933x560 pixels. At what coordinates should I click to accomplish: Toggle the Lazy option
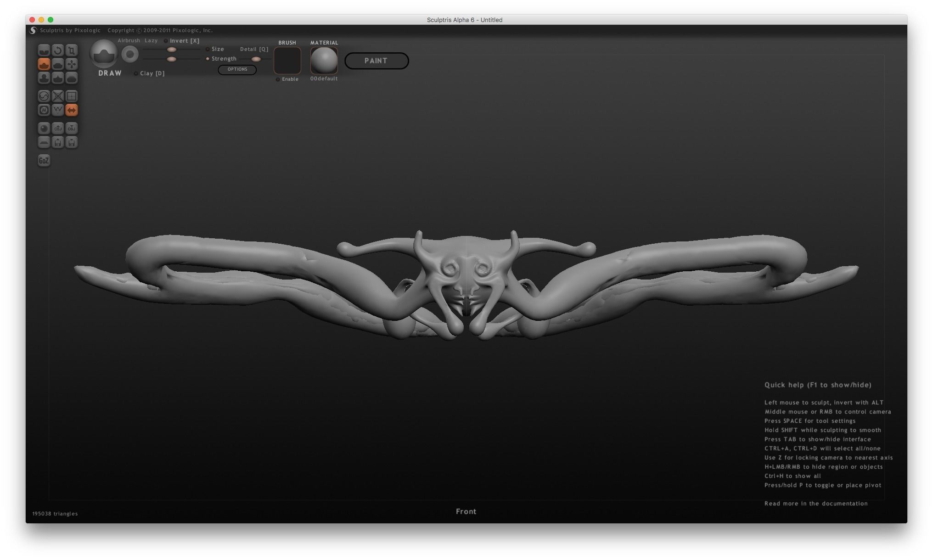pos(151,40)
